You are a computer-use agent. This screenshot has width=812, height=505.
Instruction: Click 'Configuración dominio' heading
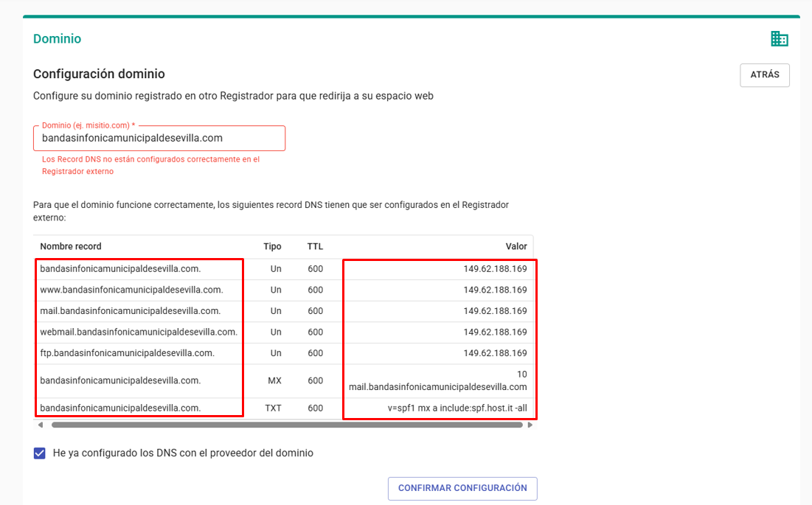(x=99, y=74)
